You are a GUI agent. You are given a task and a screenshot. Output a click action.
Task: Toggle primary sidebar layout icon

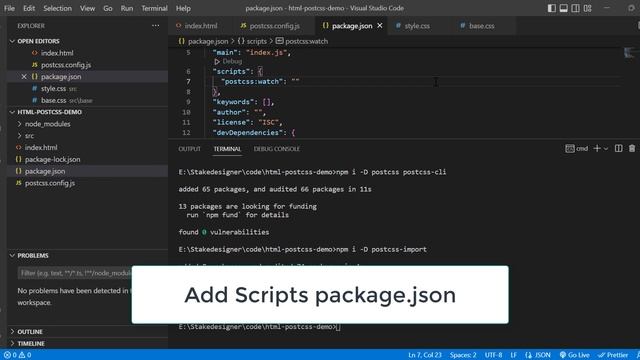(x=551, y=8)
